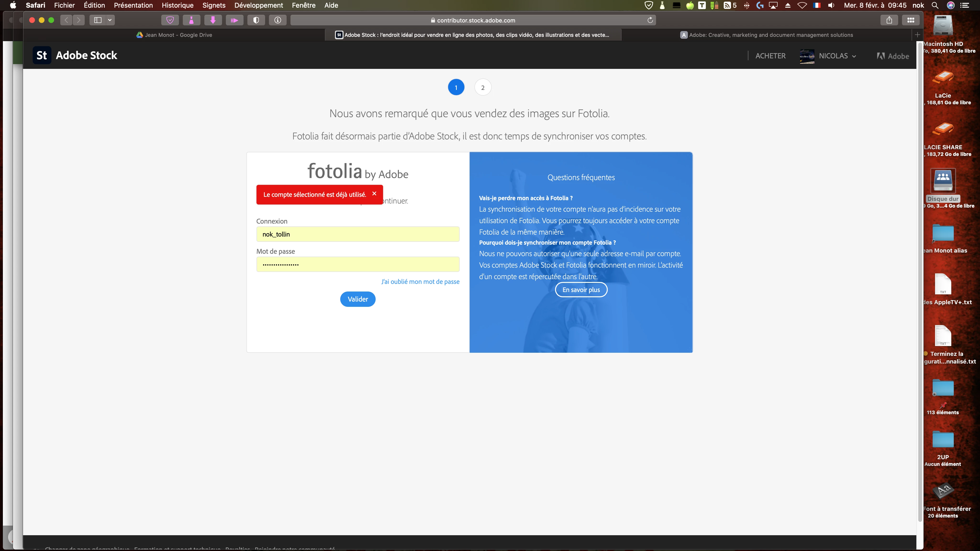
Task: Open Safari's share button
Action: 889,20
